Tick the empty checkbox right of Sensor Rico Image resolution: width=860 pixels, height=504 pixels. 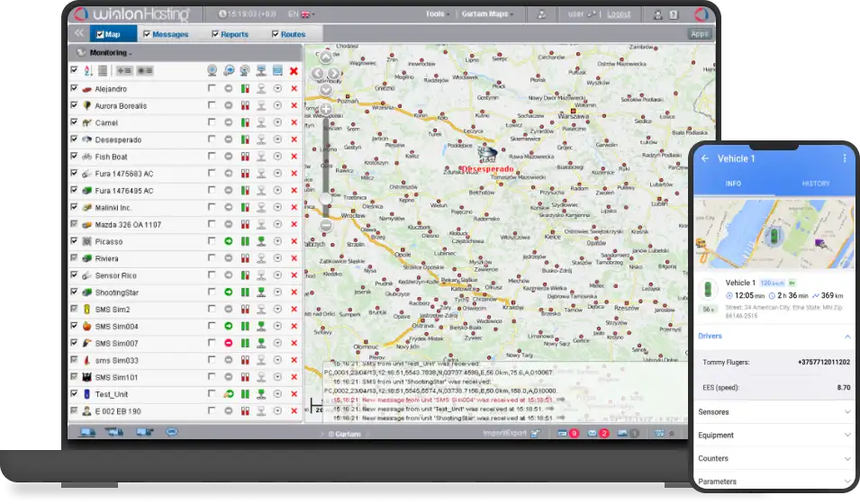(x=212, y=274)
